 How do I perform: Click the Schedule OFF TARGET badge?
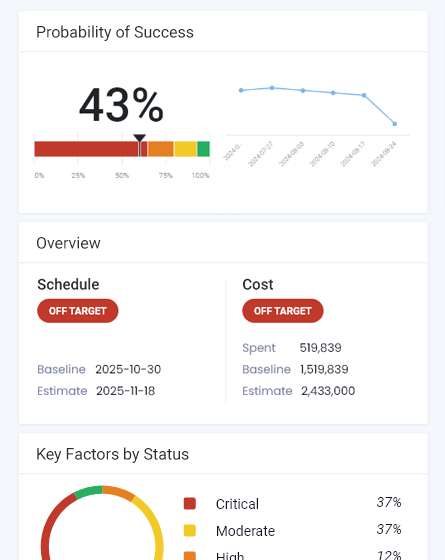[78, 311]
